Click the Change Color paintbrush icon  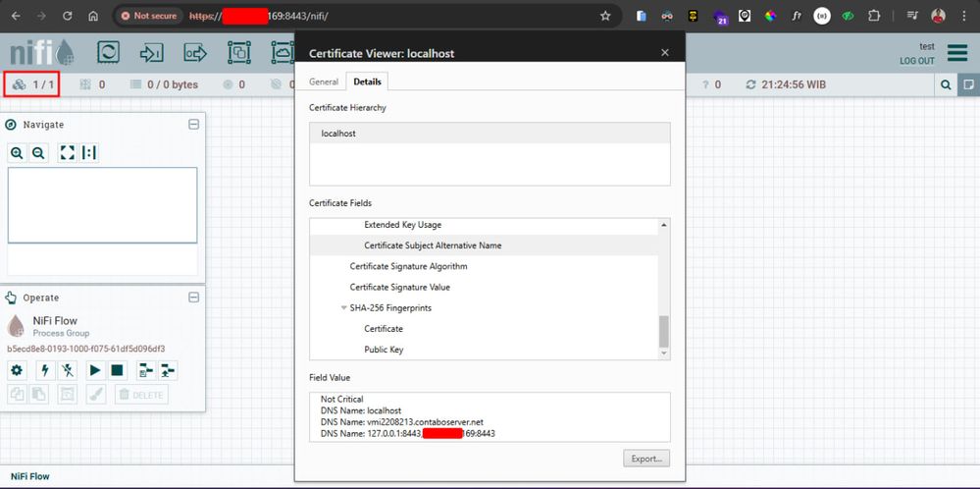[95, 394]
